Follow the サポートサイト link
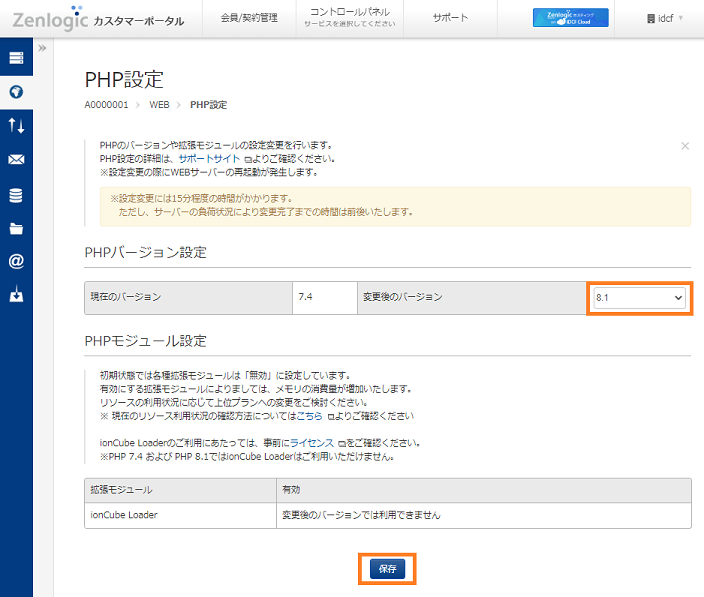 tap(208, 159)
